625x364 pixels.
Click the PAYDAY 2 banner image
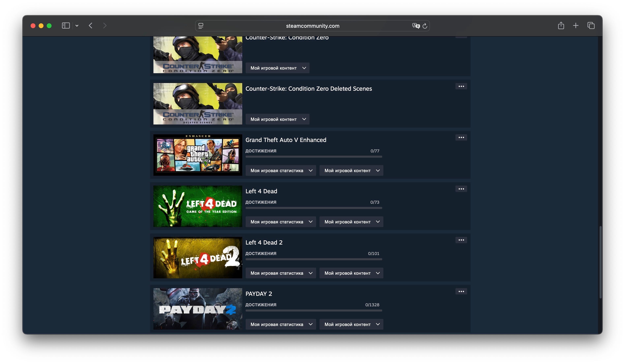198,309
